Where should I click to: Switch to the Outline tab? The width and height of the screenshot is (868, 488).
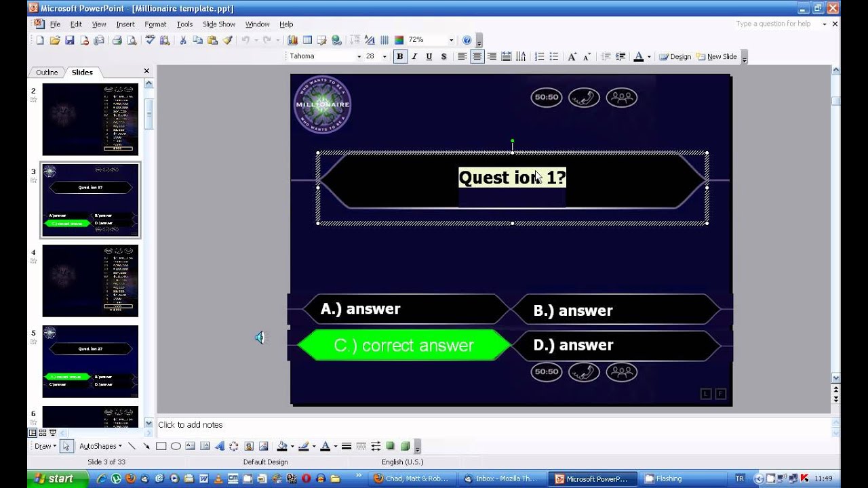[47, 73]
